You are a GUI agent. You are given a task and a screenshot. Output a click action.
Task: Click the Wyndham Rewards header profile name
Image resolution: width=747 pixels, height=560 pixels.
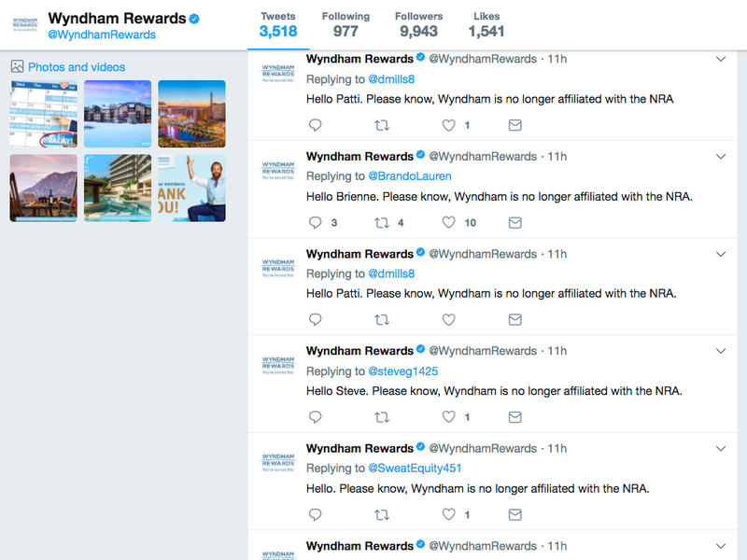tap(118, 18)
